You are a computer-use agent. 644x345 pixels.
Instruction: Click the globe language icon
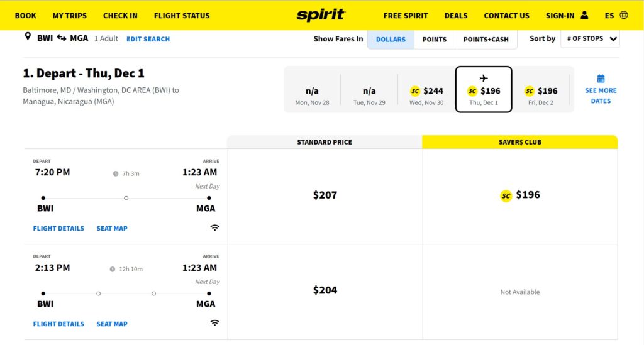[x=623, y=15]
